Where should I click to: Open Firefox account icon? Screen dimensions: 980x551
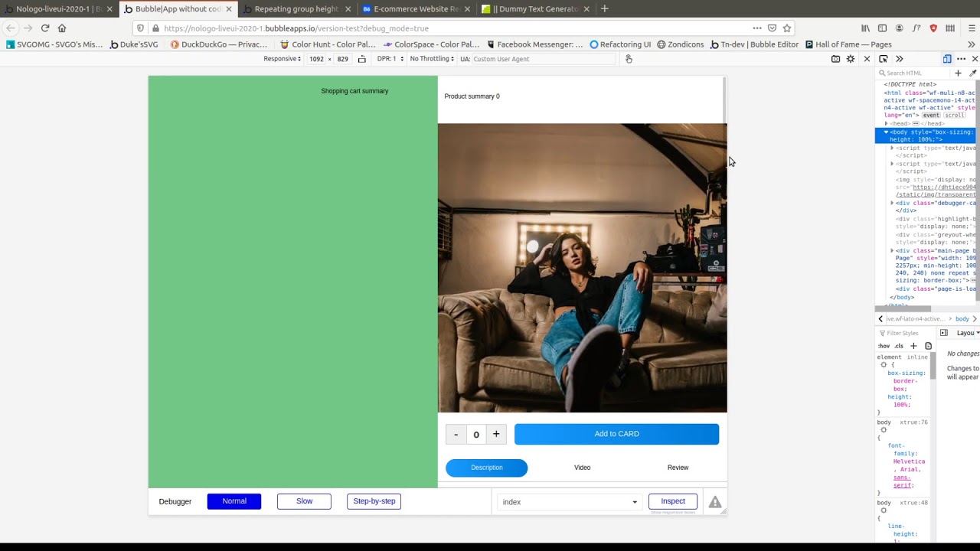point(899,28)
